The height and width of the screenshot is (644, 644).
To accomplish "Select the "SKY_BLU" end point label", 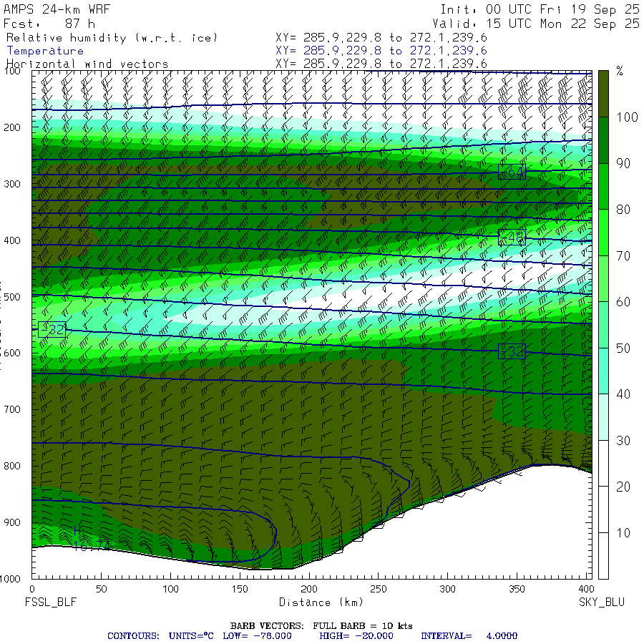I will (x=602, y=602).
